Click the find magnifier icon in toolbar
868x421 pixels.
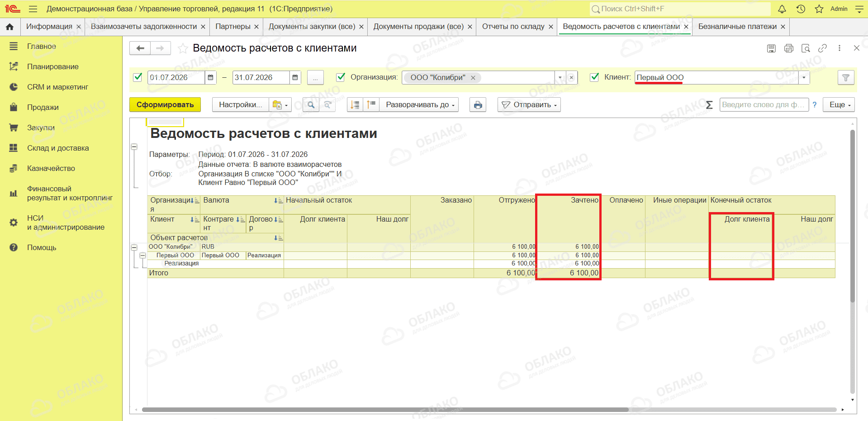click(x=311, y=105)
